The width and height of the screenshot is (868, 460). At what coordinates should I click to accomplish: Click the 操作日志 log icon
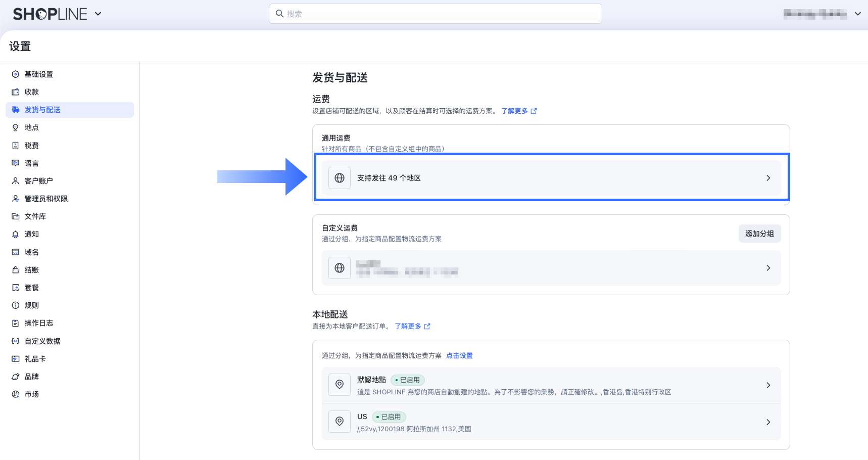16,323
